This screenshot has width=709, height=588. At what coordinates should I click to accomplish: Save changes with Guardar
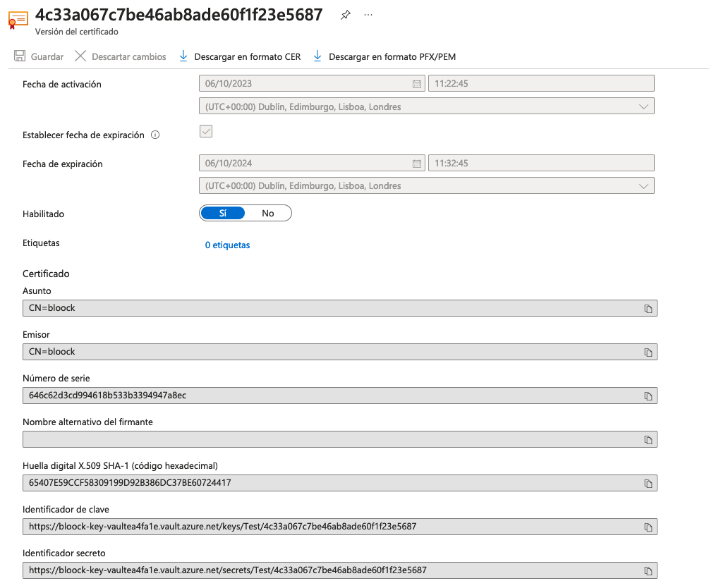39,56
